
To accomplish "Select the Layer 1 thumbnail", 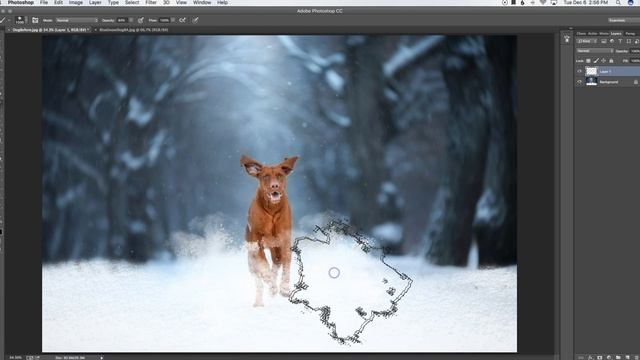I will pyautogui.click(x=591, y=71).
